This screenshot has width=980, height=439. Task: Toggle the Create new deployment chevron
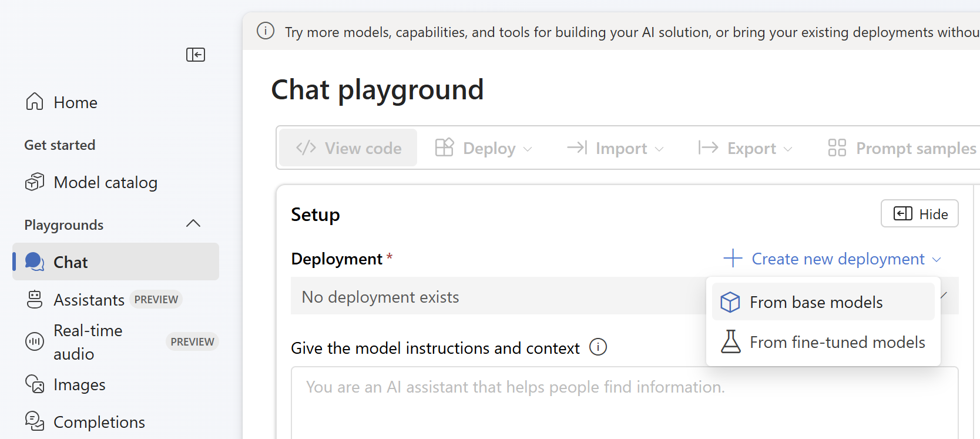(x=937, y=260)
